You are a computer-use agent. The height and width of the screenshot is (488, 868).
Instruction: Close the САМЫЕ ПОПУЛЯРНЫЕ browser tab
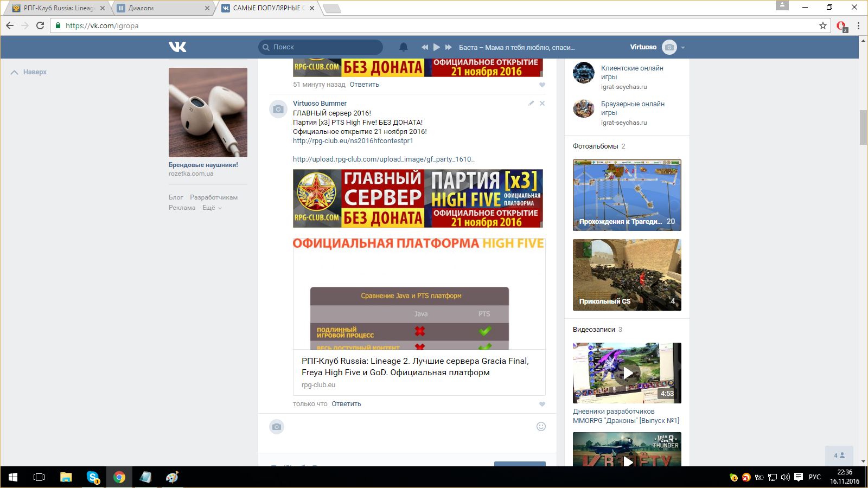click(312, 8)
